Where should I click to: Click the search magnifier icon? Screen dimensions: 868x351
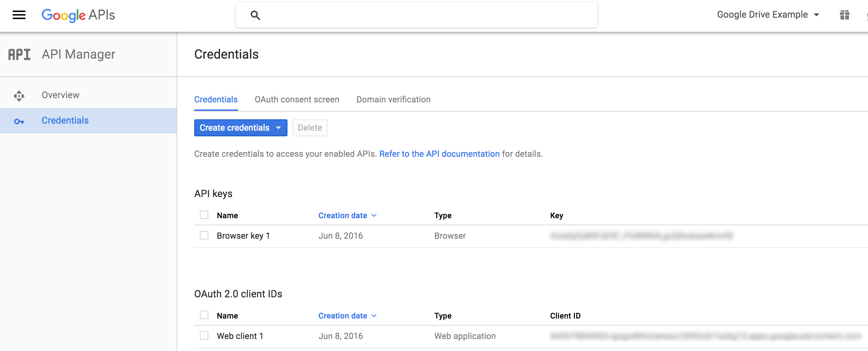[255, 15]
